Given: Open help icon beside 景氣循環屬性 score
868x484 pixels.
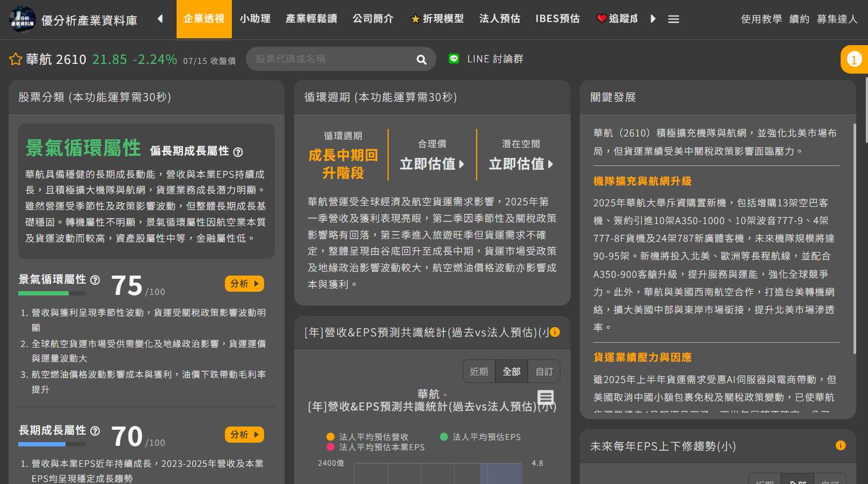Looking at the screenshot, I should point(95,280).
